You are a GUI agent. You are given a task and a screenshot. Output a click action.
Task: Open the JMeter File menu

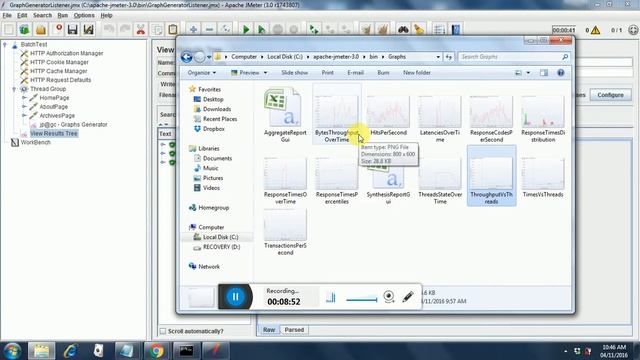7,16
